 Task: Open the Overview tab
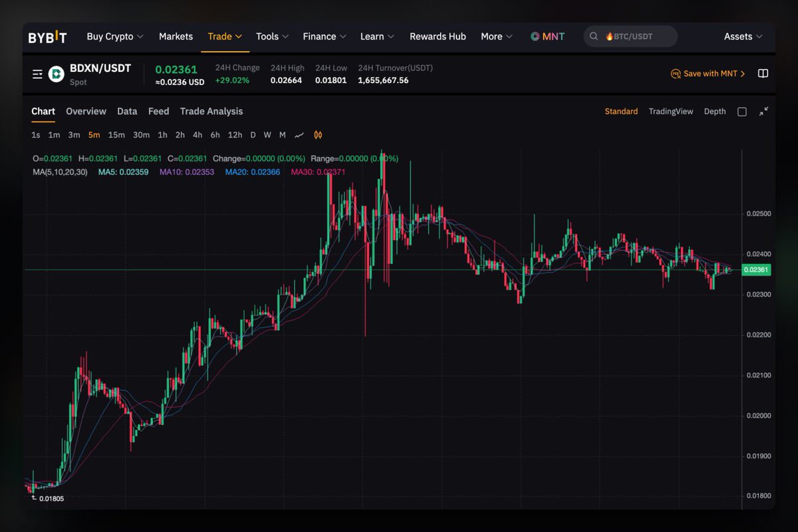(86, 111)
